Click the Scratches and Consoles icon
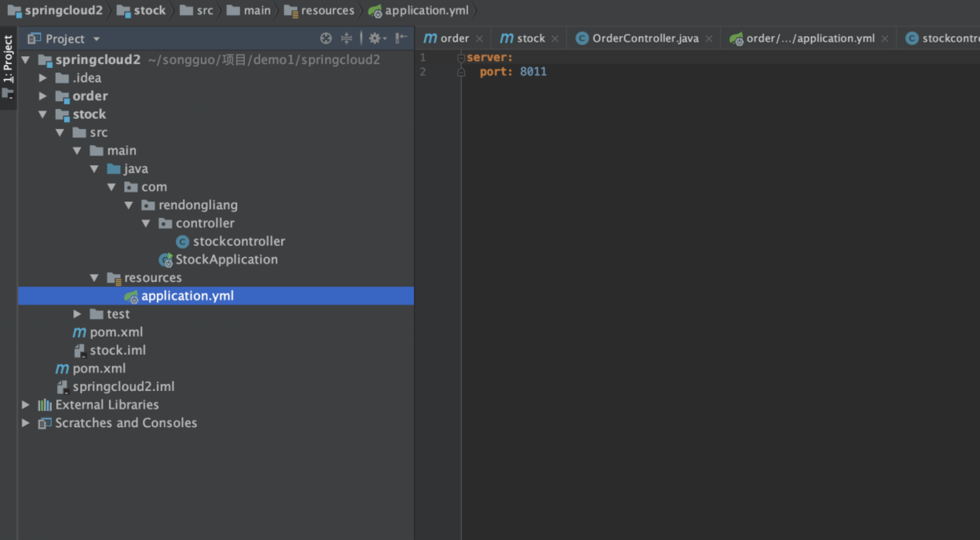 (x=44, y=423)
